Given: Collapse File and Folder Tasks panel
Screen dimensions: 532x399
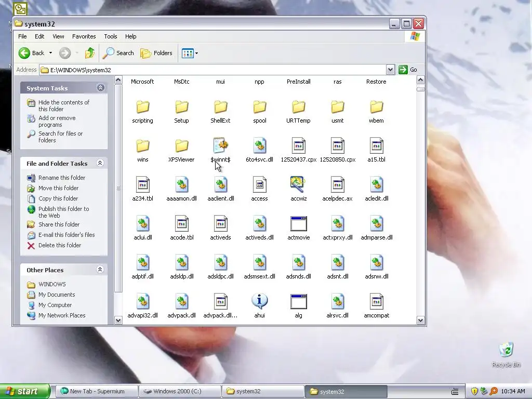Looking at the screenshot, I should tap(100, 163).
